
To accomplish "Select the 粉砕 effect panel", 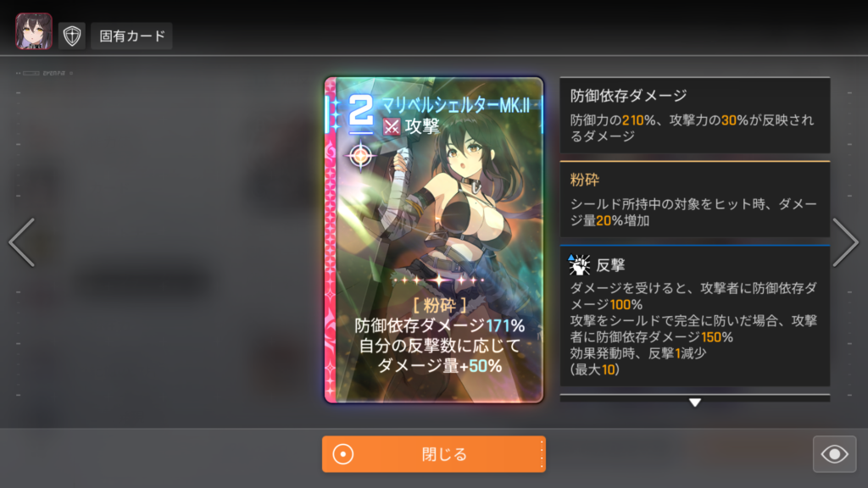I will [x=695, y=199].
